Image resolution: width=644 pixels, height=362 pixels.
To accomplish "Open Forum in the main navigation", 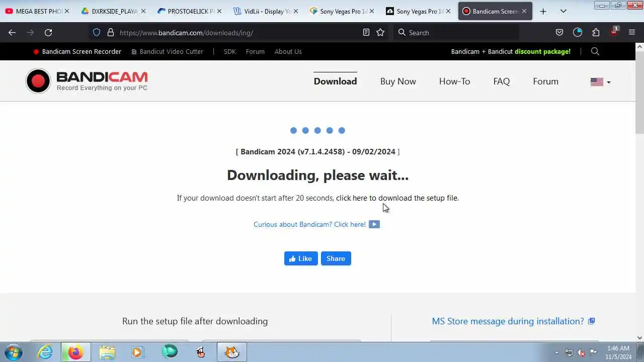I will (x=545, y=81).
